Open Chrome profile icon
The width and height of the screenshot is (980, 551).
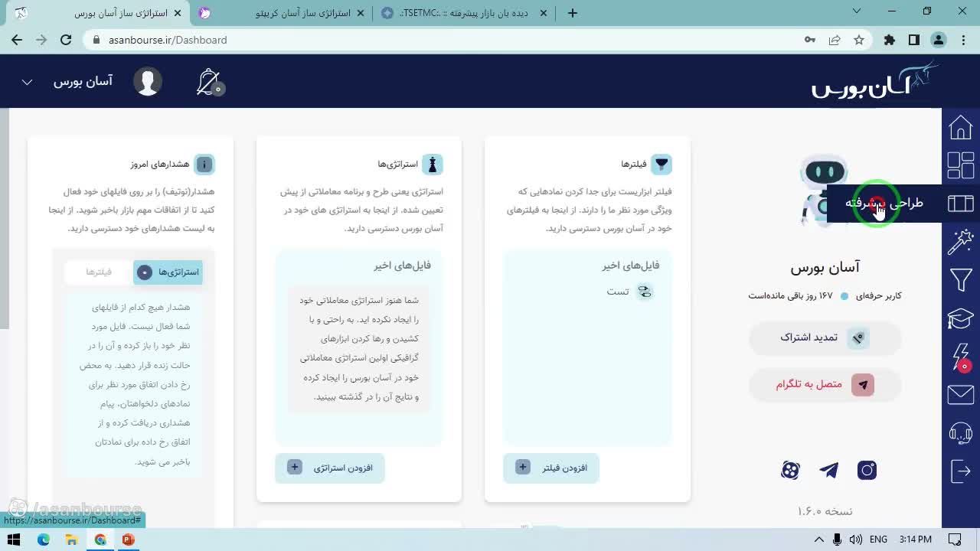938,40
